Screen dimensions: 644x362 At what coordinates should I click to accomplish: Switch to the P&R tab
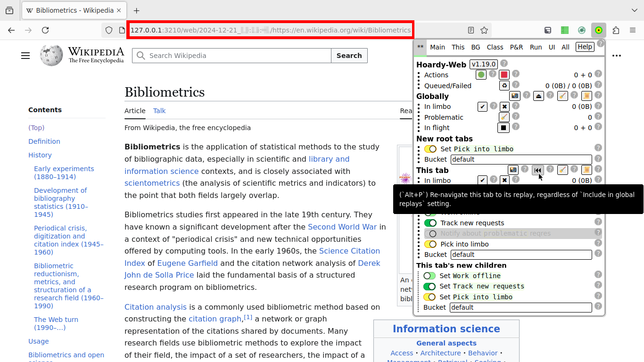click(x=516, y=47)
